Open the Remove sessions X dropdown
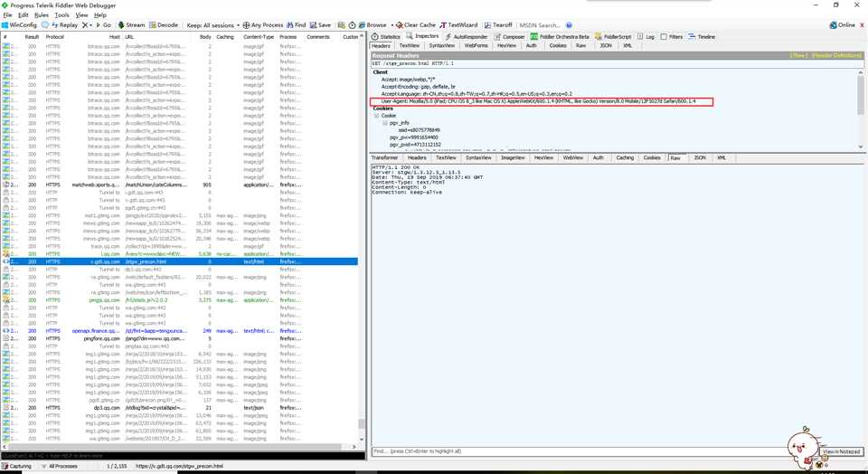This screenshot has height=474, width=868. click(x=87, y=25)
